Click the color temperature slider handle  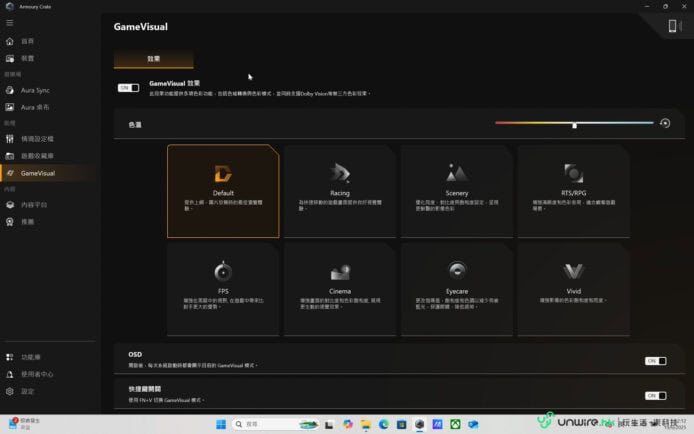[574, 125]
